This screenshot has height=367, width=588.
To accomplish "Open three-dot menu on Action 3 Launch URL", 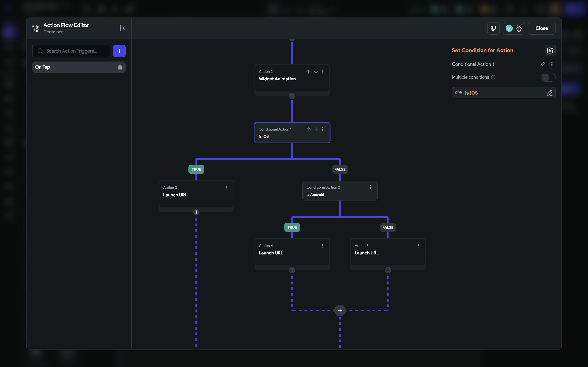I will tap(226, 188).
